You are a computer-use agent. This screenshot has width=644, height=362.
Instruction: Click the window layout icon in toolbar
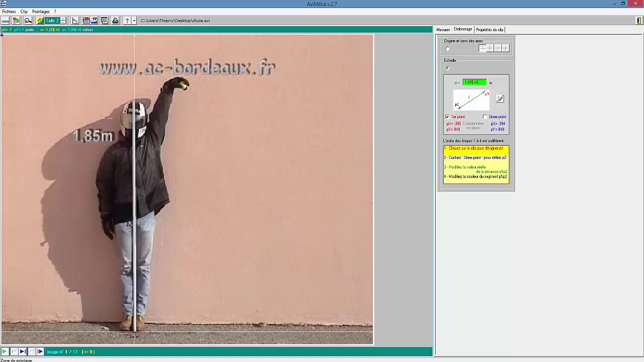pyautogui.click(x=104, y=21)
